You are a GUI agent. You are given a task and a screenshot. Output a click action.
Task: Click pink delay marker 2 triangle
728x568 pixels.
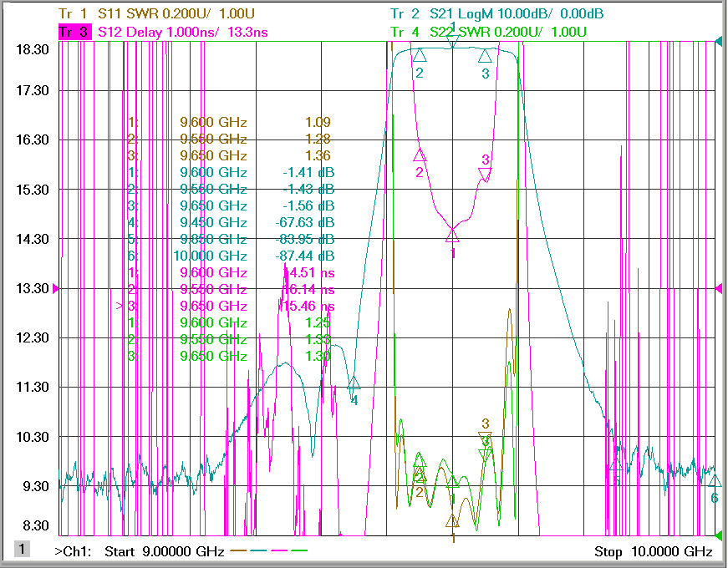[420, 155]
